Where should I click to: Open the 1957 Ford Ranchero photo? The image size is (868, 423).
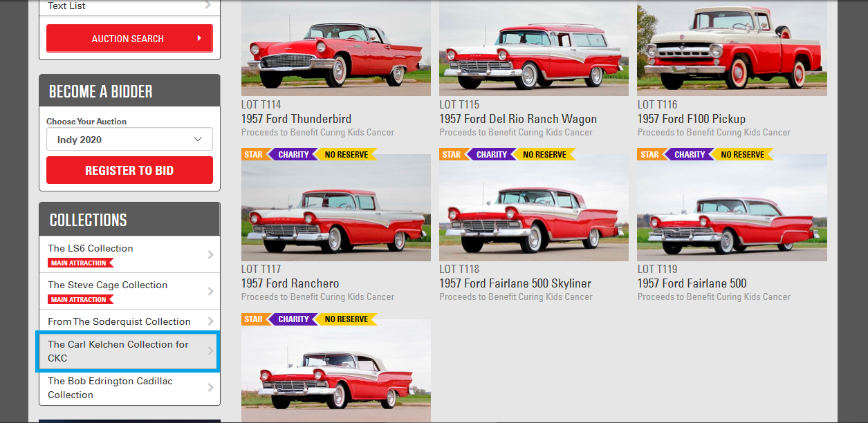(336, 207)
